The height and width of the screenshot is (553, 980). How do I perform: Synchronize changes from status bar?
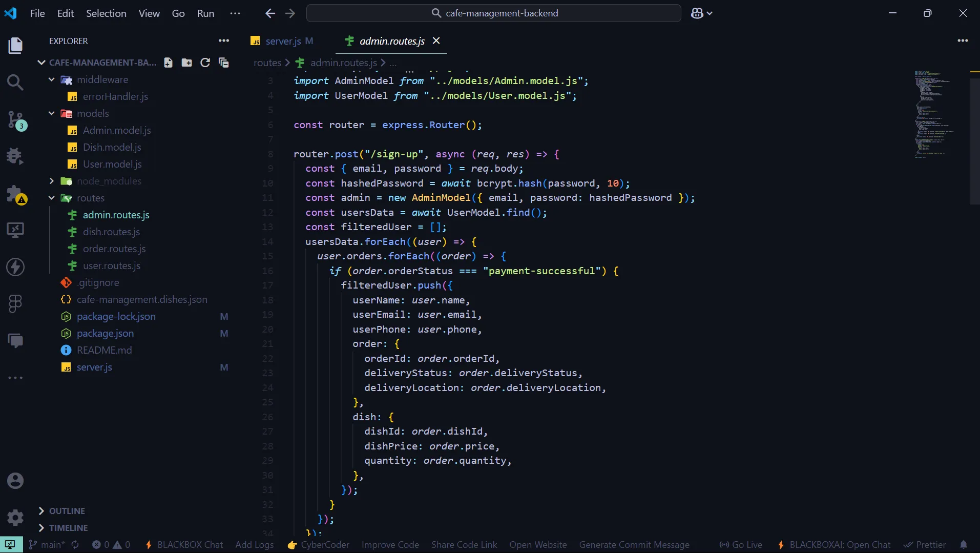click(x=75, y=545)
